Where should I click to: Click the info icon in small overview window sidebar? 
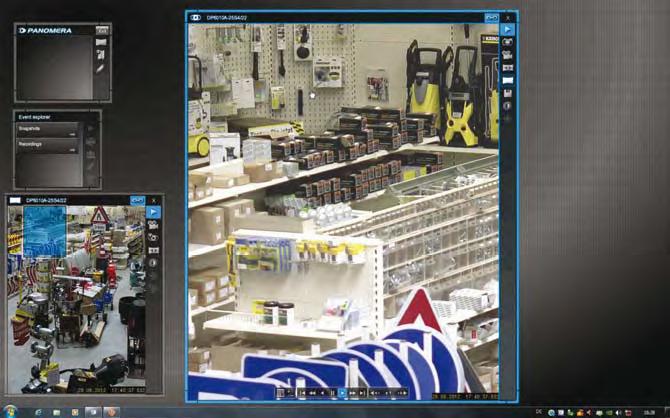tap(153, 263)
